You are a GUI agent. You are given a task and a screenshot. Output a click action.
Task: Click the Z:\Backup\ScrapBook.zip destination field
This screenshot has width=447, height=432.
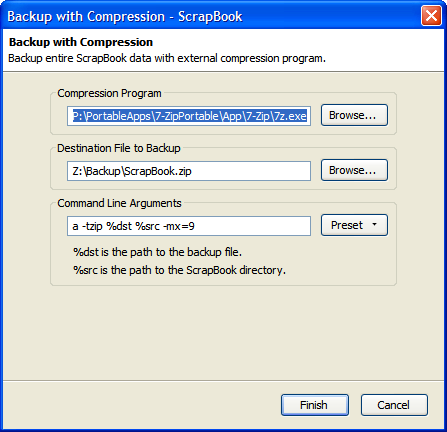[x=189, y=171]
